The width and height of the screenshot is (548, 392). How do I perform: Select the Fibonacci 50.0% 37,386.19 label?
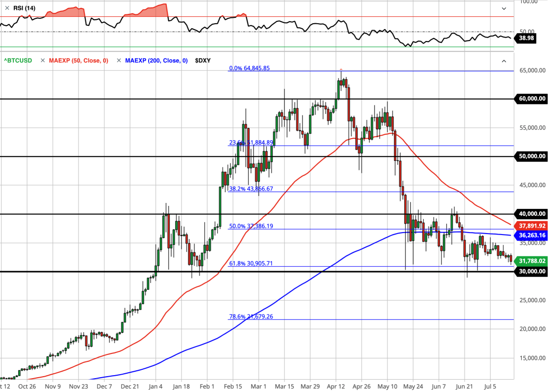(x=251, y=226)
